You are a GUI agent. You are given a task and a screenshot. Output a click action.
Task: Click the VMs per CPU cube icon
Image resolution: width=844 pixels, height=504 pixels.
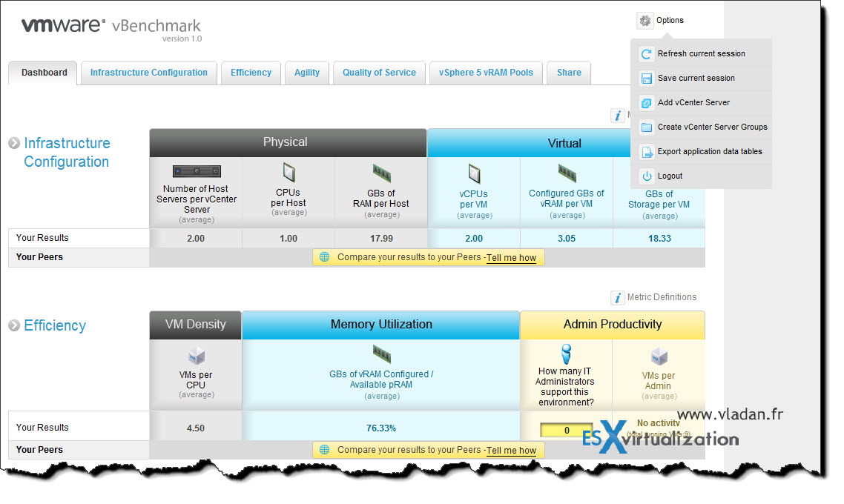197,356
